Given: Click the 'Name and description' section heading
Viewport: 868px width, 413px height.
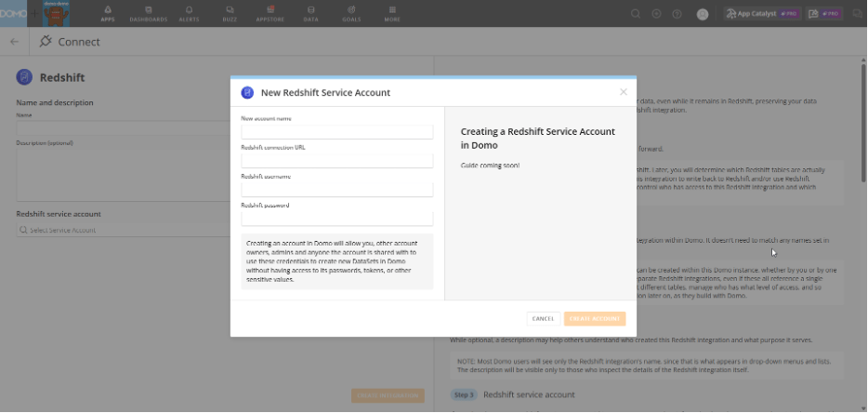Looking at the screenshot, I should (x=55, y=102).
